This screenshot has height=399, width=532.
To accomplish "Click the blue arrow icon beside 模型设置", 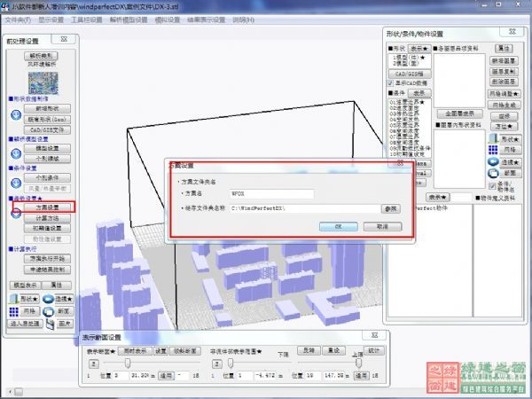I will point(15,153).
